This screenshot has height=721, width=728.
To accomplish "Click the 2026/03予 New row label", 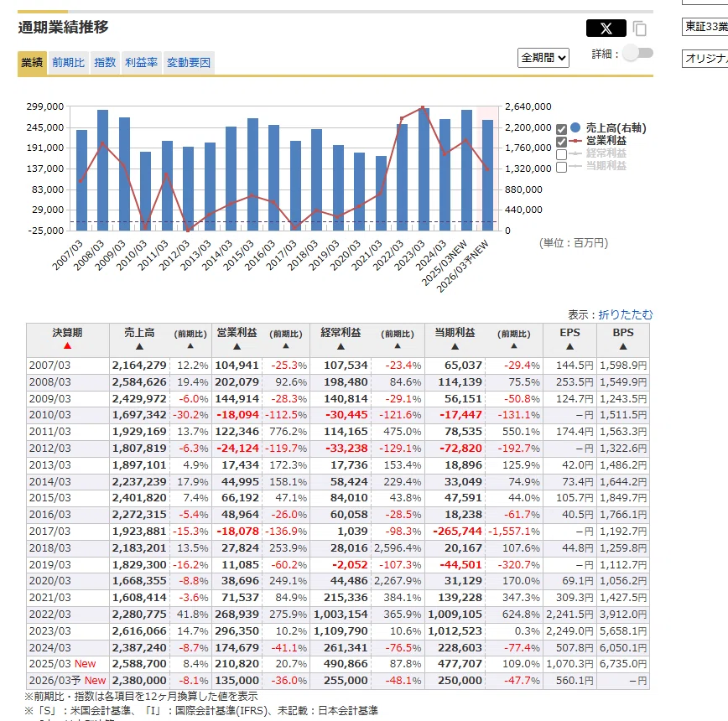I will [x=67, y=681].
